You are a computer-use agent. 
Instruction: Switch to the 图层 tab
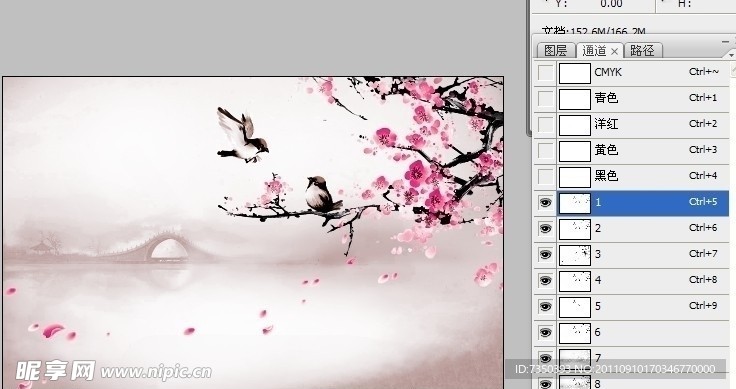(556, 50)
